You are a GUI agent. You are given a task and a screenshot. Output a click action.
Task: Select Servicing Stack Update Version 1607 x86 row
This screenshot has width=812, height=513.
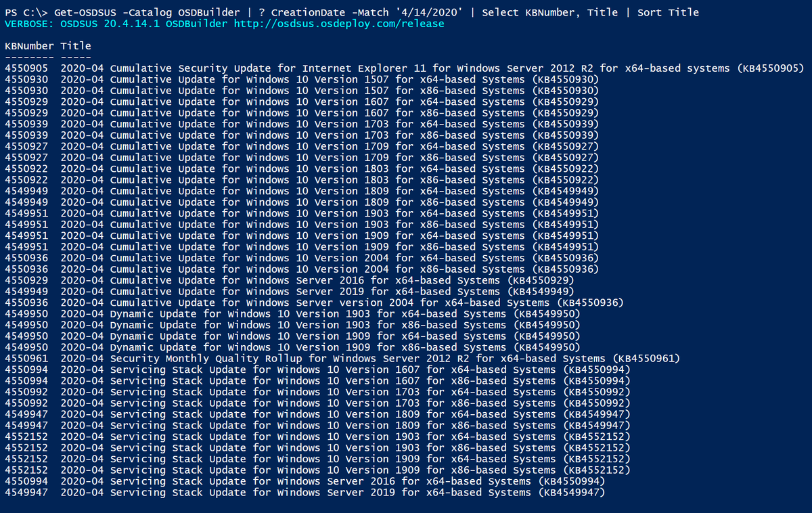click(x=317, y=381)
